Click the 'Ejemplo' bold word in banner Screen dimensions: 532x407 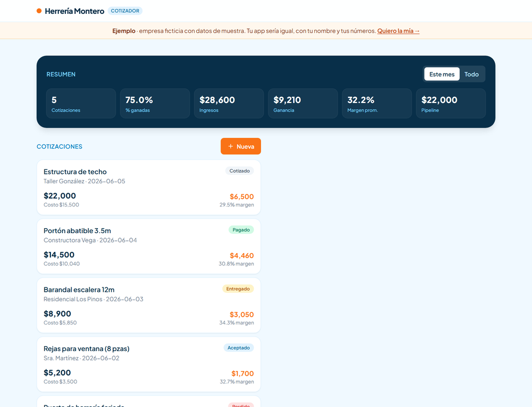(x=124, y=31)
